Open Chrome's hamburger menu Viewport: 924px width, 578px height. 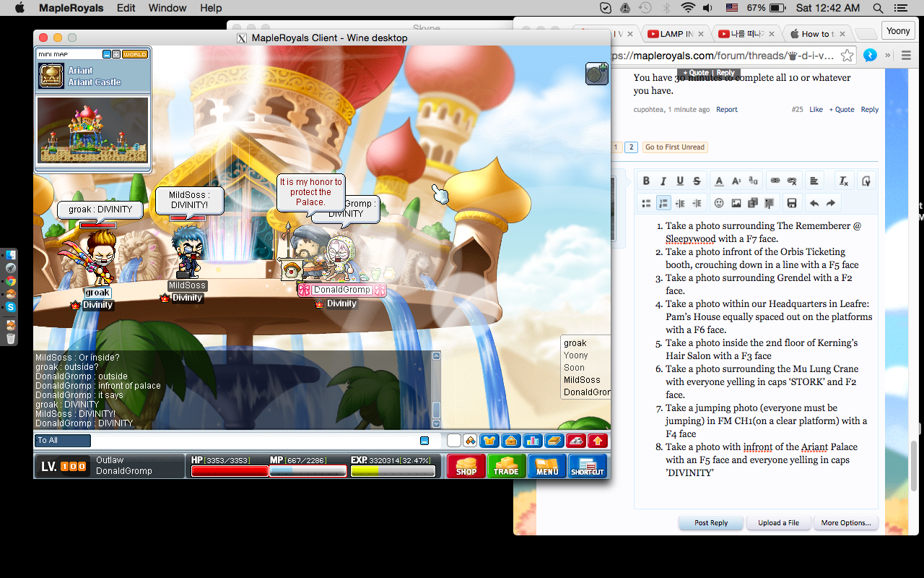(907, 56)
